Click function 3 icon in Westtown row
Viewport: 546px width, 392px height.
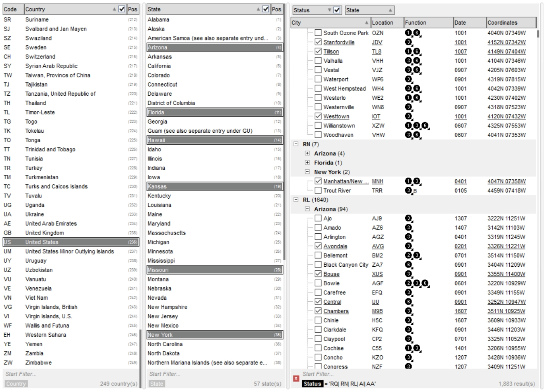pos(408,116)
